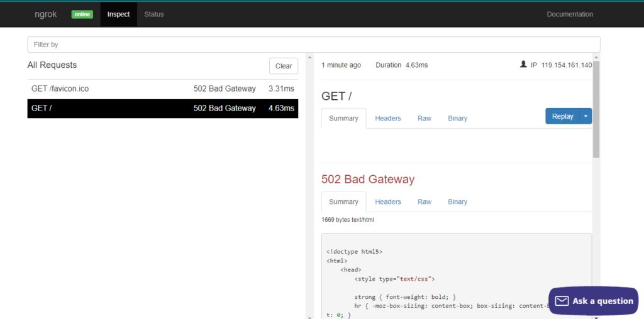Click the Duration 4.63ms label in details
Viewport: 644px width, 319px height.
pos(402,65)
